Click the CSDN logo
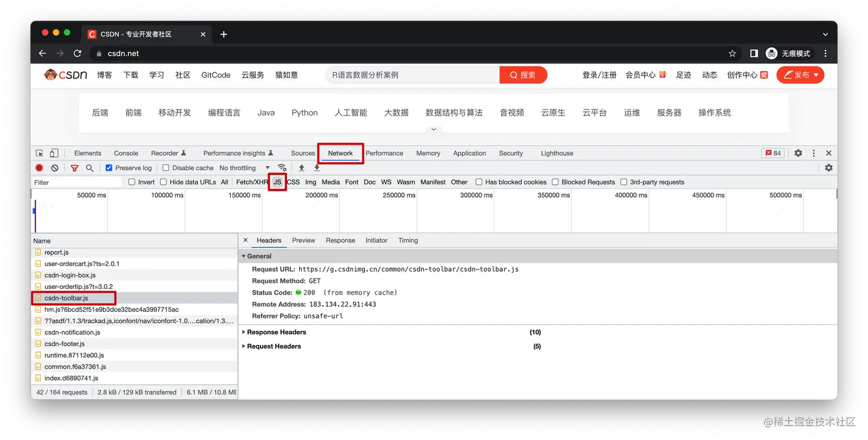This screenshot has height=440, width=868. 65,75
